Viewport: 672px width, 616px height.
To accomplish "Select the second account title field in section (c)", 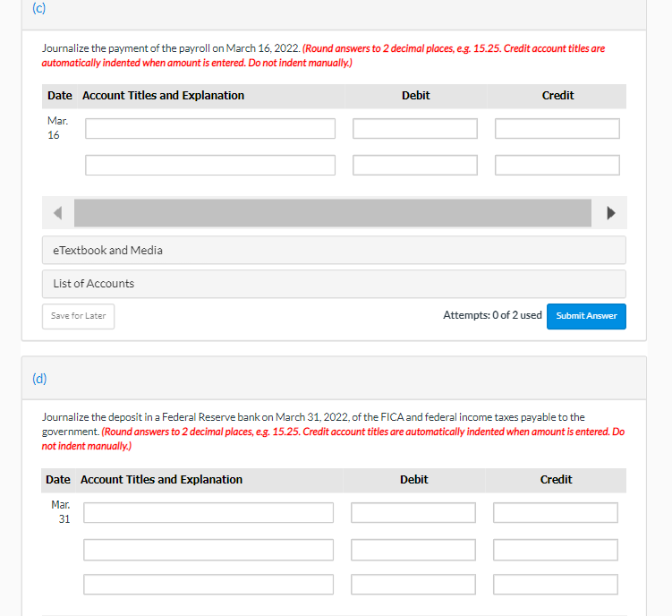I will point(210,165).
